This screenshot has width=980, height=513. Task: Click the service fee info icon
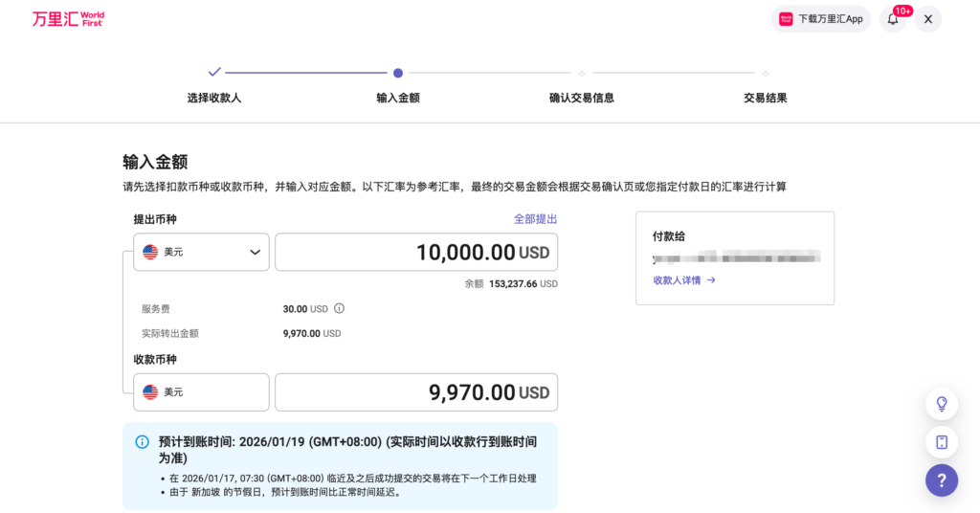coord(339,308)
